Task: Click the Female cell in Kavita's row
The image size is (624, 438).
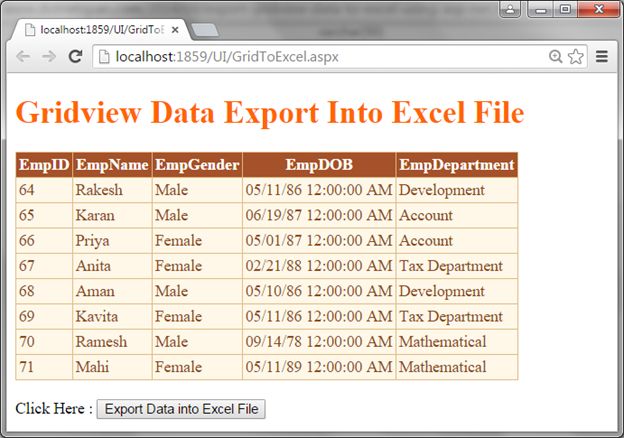Action: (x=197, y=316)
